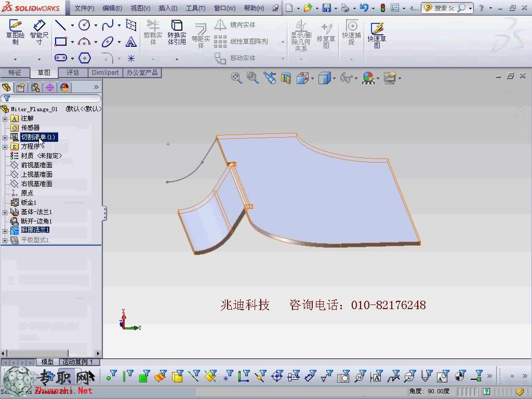Screen dimensions: 532x399
Task: Open the DisplayManager tab icon
Action: point(64,87)
